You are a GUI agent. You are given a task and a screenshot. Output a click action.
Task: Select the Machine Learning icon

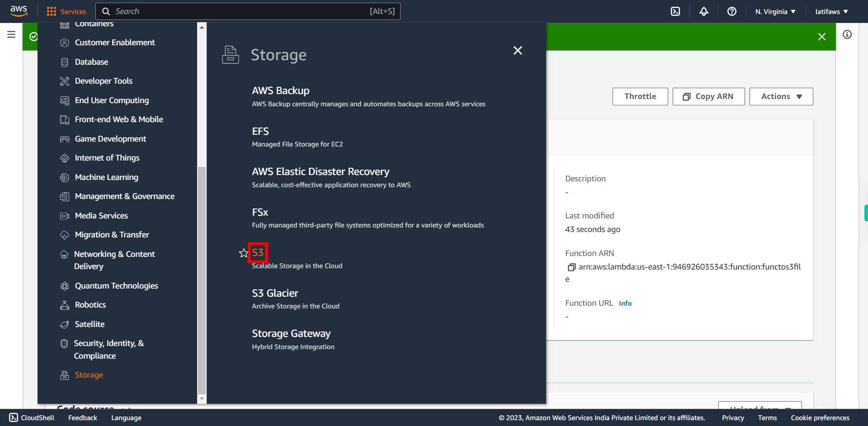pyautogui.click(x=65, y=177)
